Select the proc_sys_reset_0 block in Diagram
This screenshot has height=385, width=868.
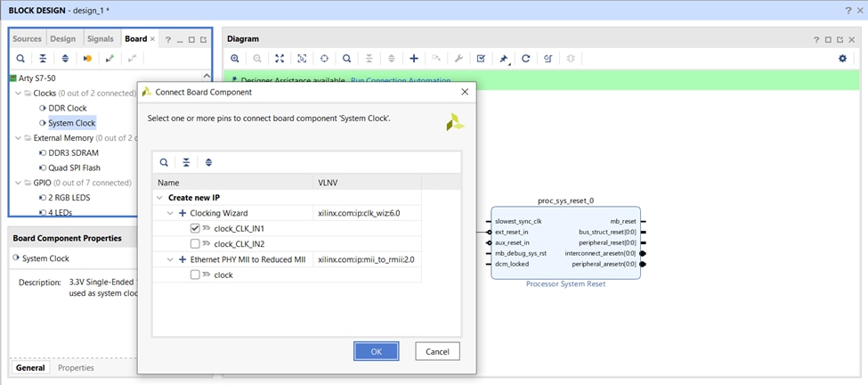(565, 243)
